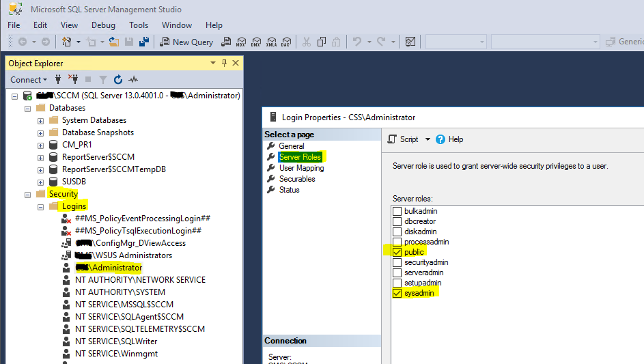
Task: Check the bulkadmin server role
Action: tap(397, 211)
